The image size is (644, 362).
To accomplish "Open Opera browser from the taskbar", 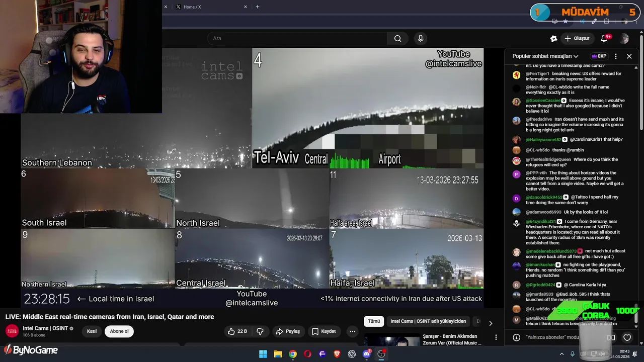I will [307, 354].
